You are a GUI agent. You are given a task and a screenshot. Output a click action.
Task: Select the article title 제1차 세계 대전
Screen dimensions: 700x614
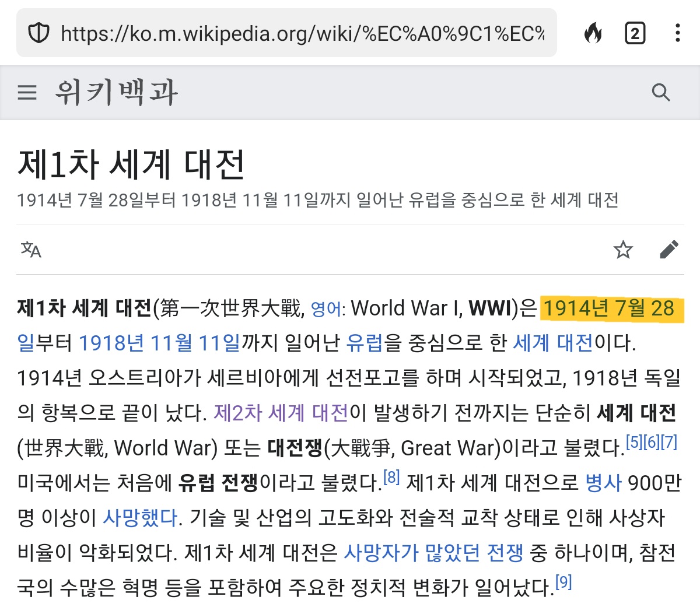[x=131, y=164]
